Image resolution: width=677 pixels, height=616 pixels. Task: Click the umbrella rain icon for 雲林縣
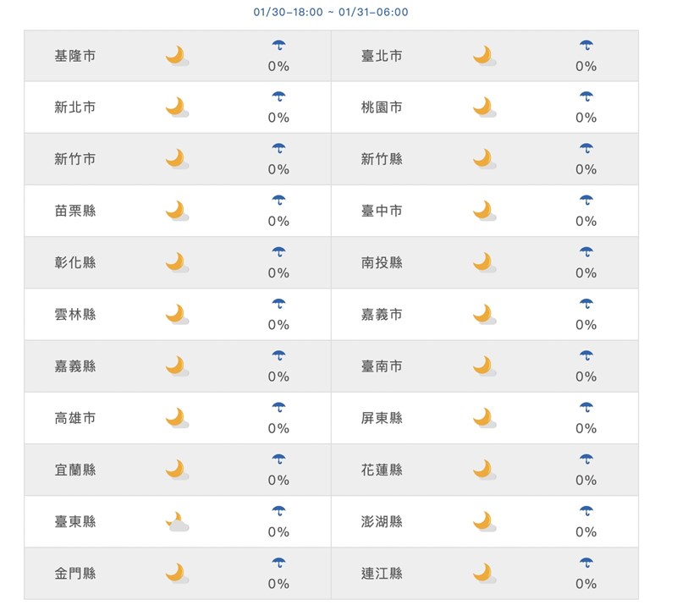click(278, 304)
